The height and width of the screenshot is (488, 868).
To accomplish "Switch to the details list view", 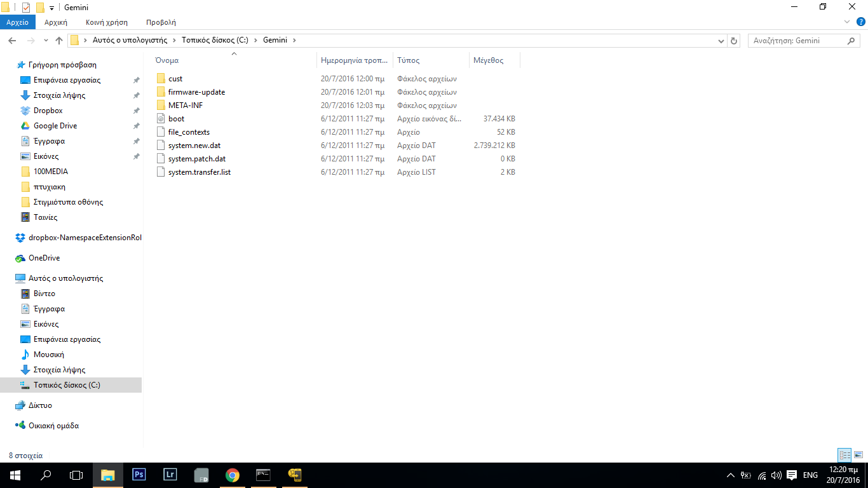I will click(x=844, y=455).
